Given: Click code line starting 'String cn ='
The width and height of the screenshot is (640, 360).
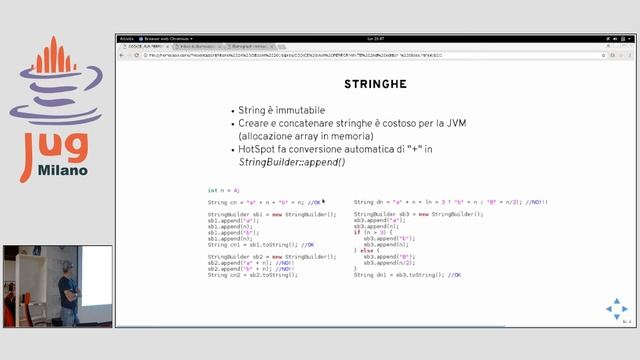Looking at the screenshot, I should [264, 202].
